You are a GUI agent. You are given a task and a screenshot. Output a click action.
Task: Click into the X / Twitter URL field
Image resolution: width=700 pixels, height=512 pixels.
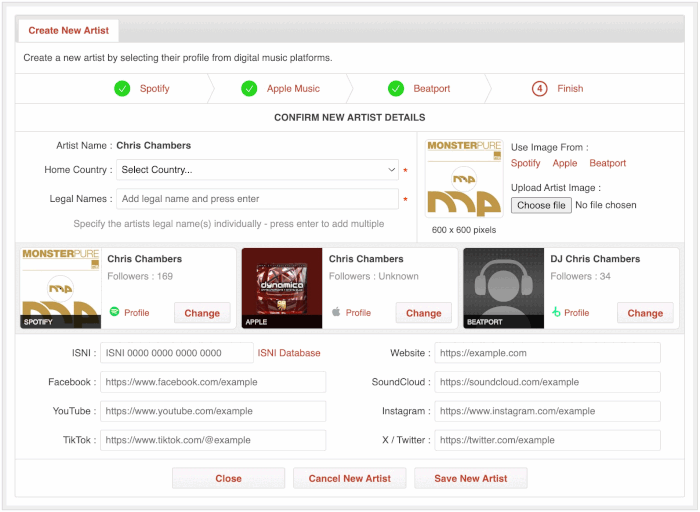click(x=547, y=440)
